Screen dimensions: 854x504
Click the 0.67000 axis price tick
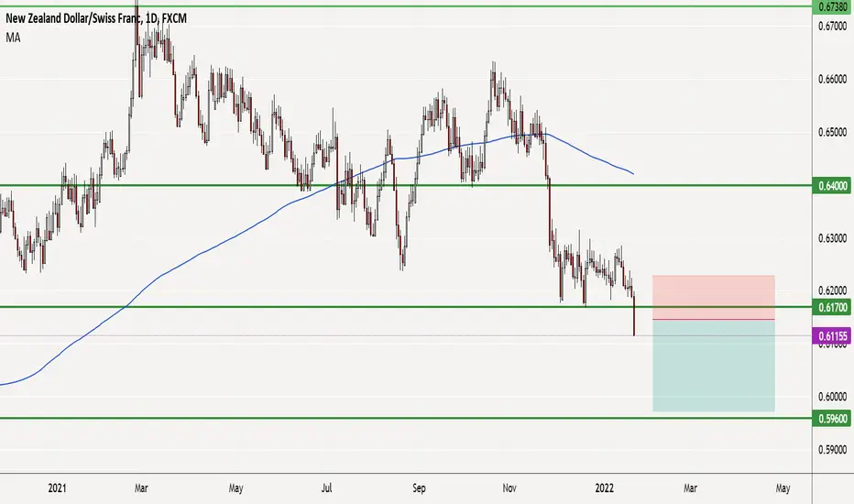pos(833,26)
